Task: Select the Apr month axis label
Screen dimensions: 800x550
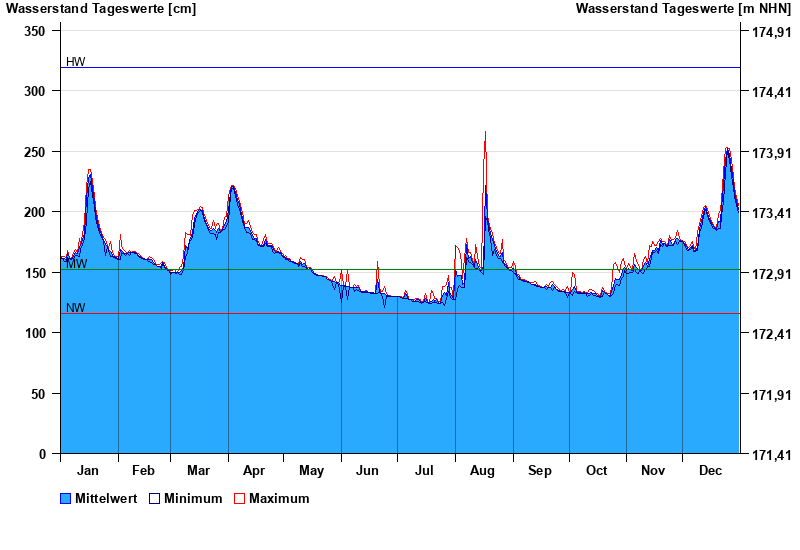Action: [254, 470]
